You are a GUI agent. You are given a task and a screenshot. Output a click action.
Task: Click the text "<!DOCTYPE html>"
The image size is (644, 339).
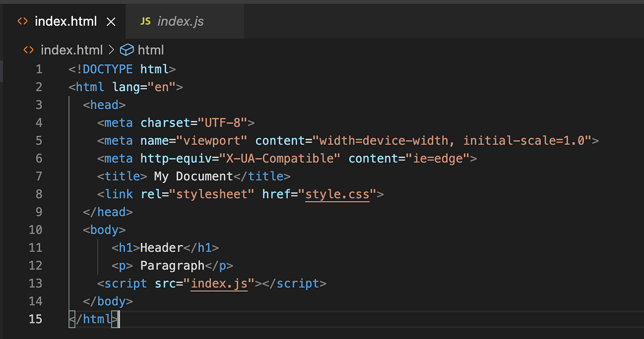[122, 69]
